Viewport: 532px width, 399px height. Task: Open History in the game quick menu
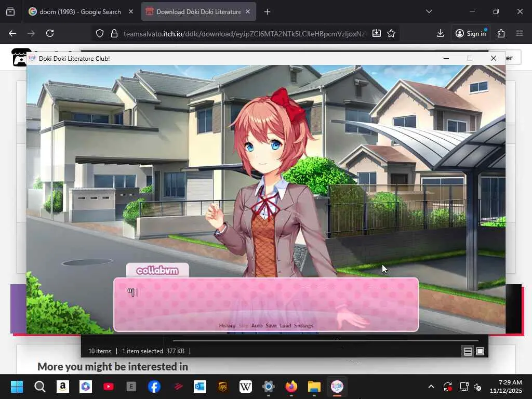[x=227, y=325]
